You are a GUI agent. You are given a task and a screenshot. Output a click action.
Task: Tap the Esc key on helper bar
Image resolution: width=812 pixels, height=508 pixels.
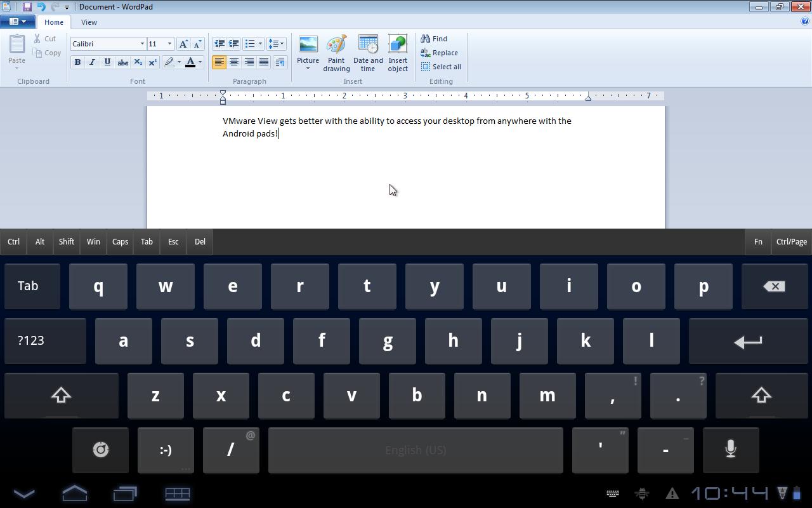pos(173,242)
